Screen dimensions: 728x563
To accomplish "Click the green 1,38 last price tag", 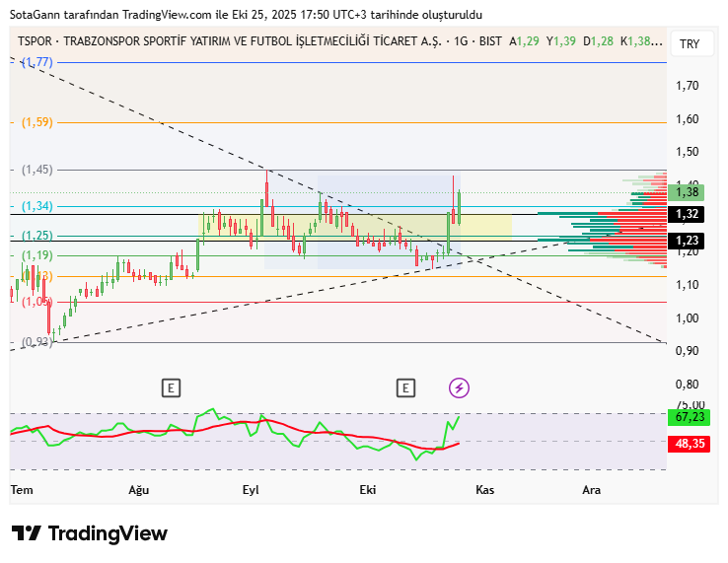I will coord(687,192).
